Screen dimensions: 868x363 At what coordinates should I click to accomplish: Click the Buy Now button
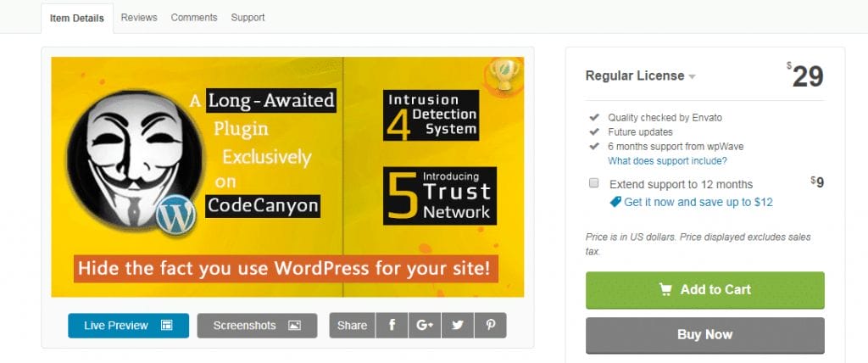click(704, 335)
